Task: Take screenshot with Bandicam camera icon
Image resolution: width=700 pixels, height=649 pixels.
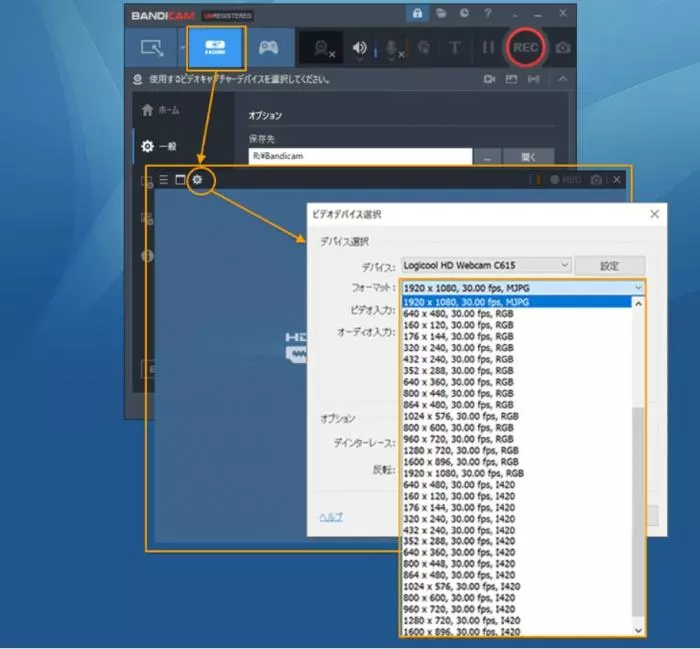Action: tap(562, 48)
